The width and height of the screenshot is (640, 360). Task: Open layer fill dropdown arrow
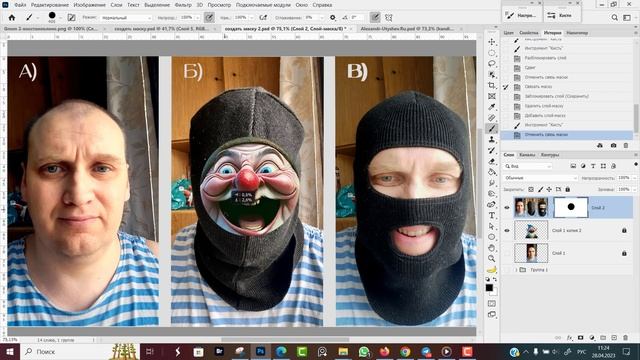tap(634, 189)
